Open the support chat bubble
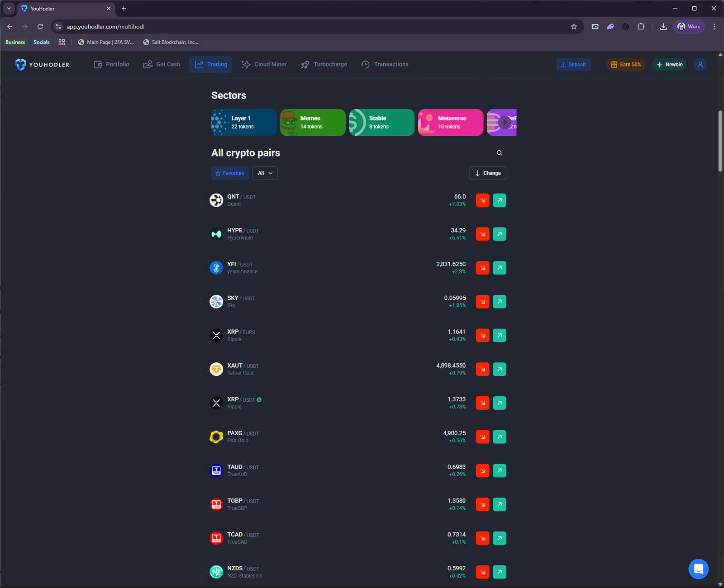The height and width of the screenshot is (588, 724). coord(698,569)
